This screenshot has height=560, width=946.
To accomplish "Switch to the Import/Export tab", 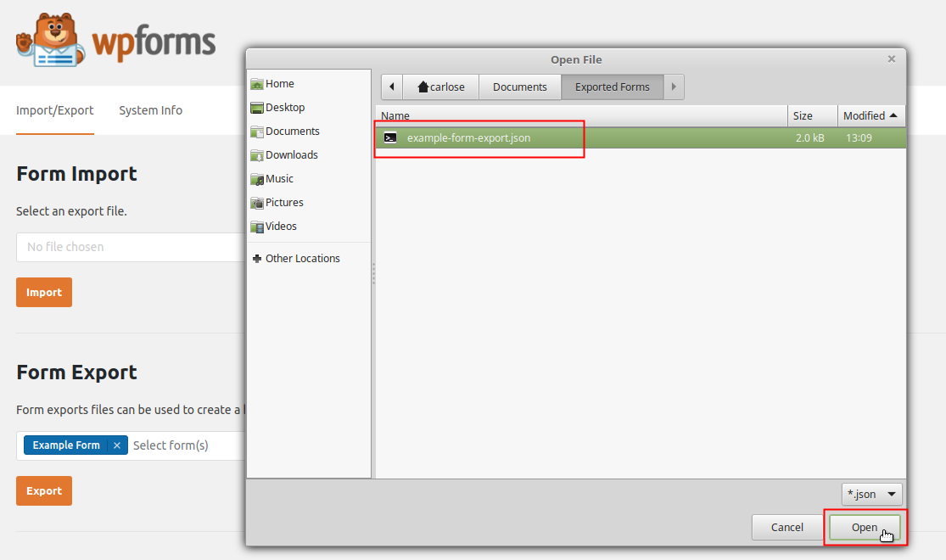I will coord(54,110).
